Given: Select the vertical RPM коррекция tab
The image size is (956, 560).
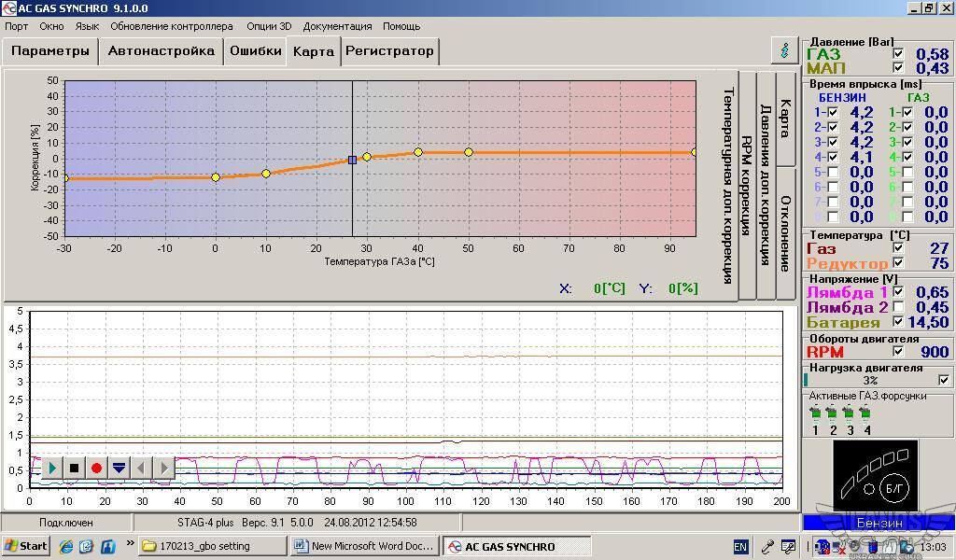Looking at the screenshot, I should [747, 185].
